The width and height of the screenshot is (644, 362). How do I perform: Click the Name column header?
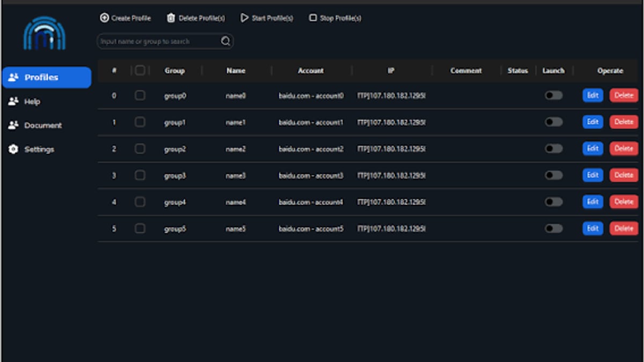(x=236, y=71)
